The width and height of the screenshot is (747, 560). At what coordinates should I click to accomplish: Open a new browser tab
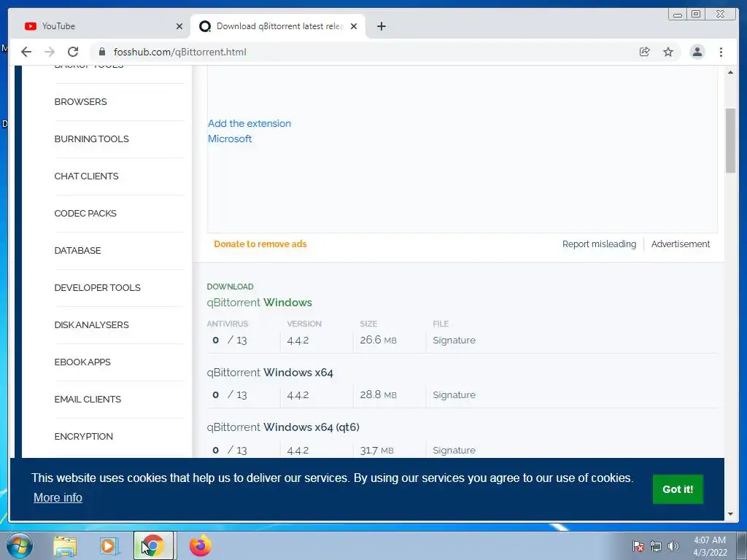381,26
